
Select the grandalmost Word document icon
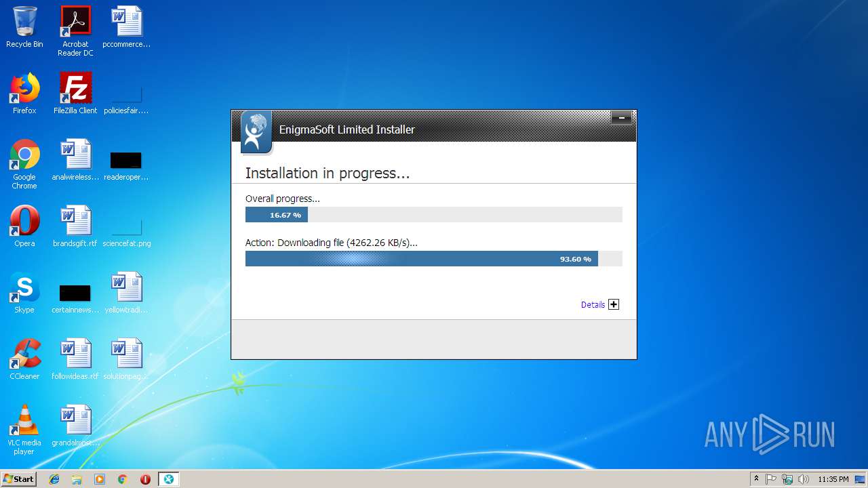click(75, 426)
